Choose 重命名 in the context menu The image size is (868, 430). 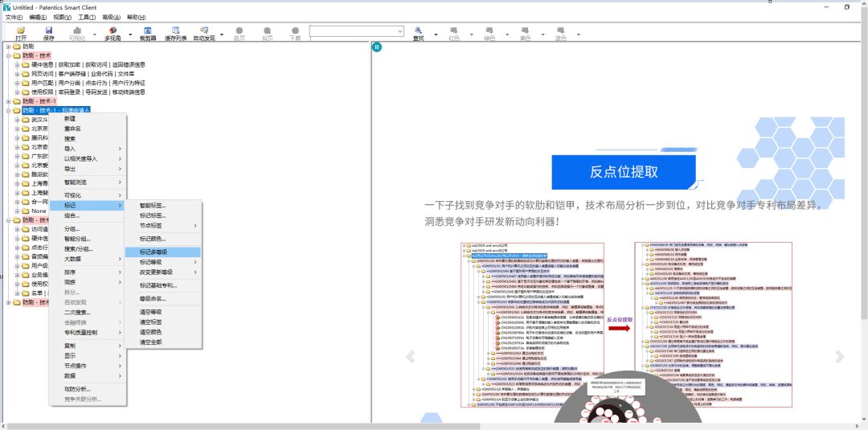pyautogui.click(x=88, y=129)
